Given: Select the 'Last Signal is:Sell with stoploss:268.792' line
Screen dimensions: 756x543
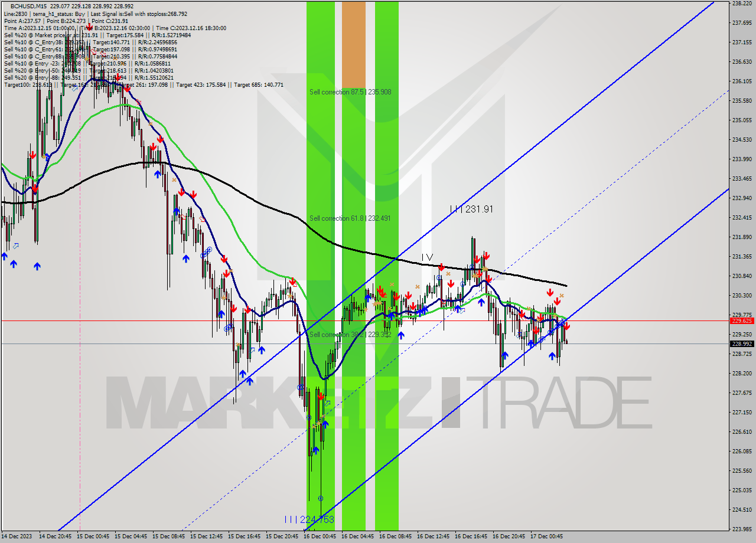Looking at the screenshot, I should click(x=138, y=14).
